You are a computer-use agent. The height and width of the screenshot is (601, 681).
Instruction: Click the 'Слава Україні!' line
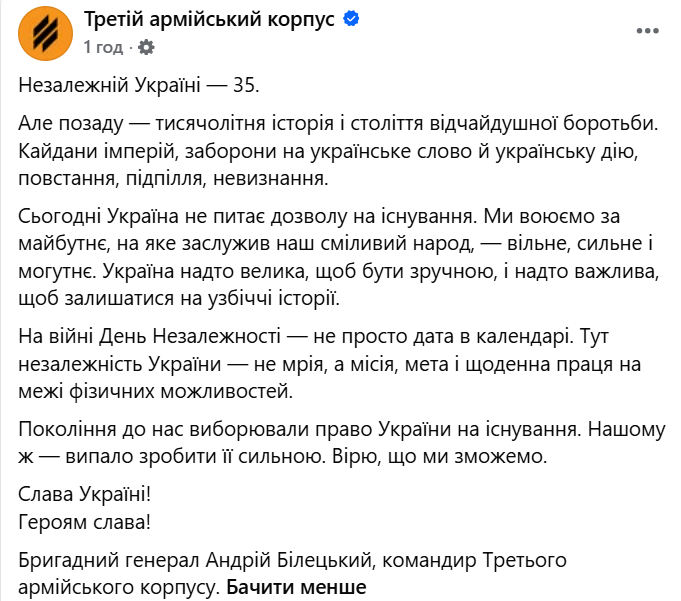coord(85,494)
